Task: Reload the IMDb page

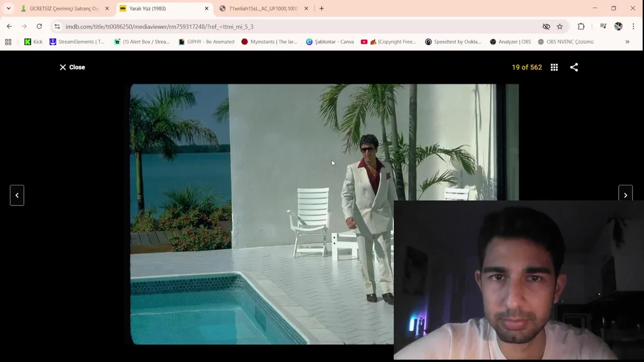Action: click(x=39, y=27)
